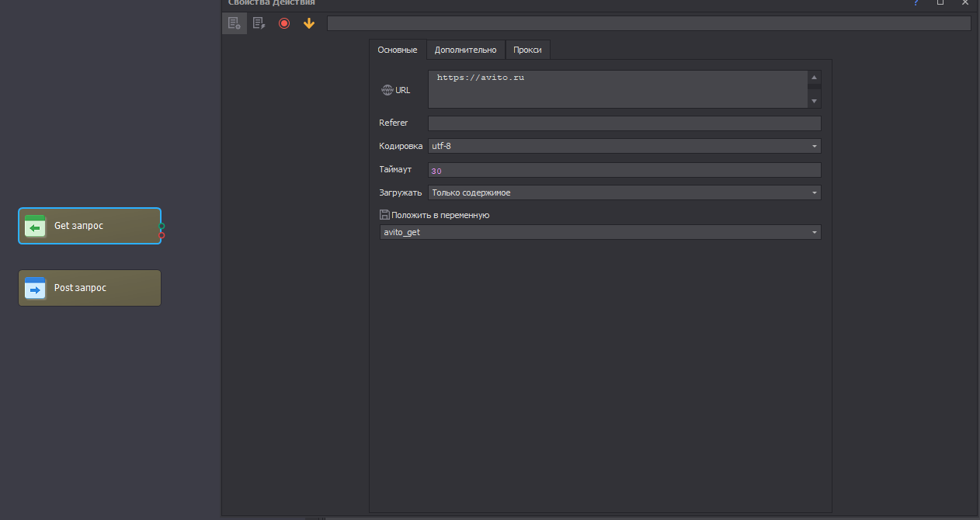Image resolution: width=980 pixels, height=520 pixels.
Task: Click the blue Post request node icon
Action: 35,288
